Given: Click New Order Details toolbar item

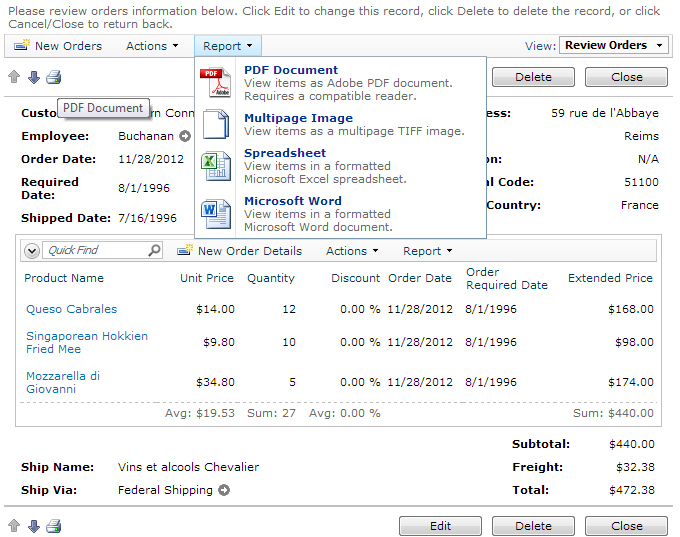Looking at the screenshot, I should click(x=239, y=251).
